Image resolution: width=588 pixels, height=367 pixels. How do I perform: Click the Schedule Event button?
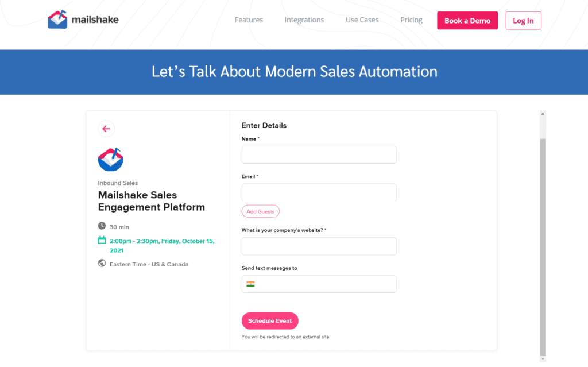[x=270, y=320]
